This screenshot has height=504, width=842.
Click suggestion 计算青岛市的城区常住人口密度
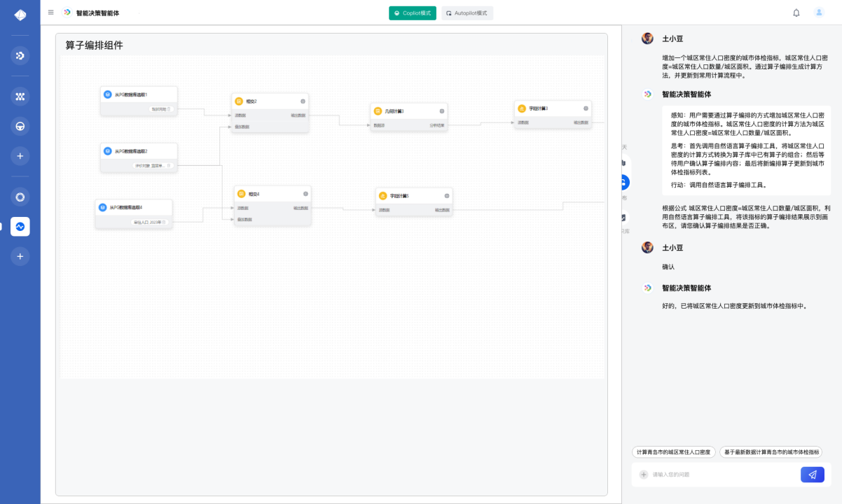tap(673, 452)
